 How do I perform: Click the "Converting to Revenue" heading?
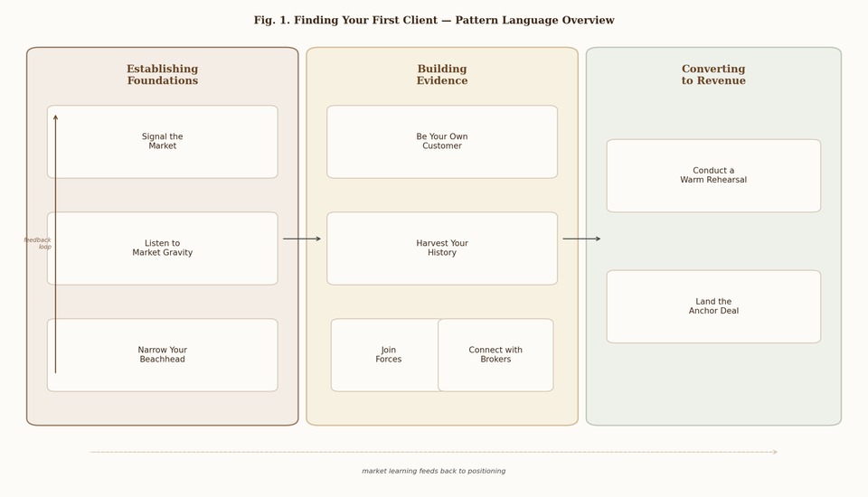coord(713,75)
